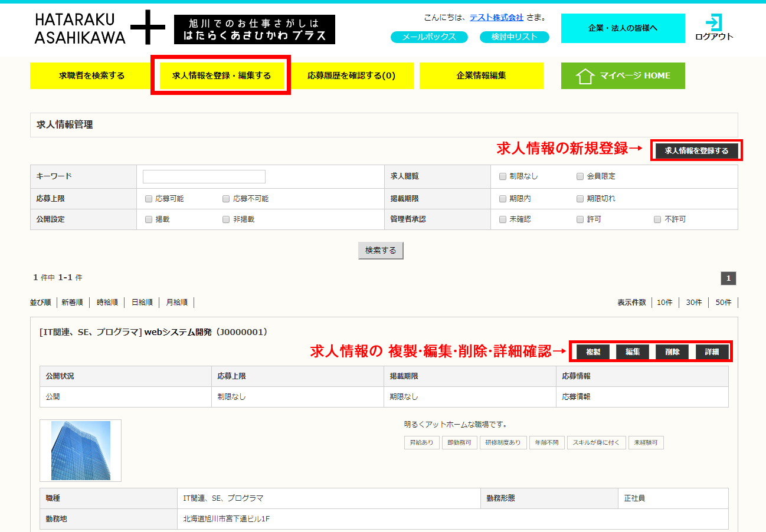Sort results by 日給順
The width and height of the screenshot is (766, 532).
point(142,303)
